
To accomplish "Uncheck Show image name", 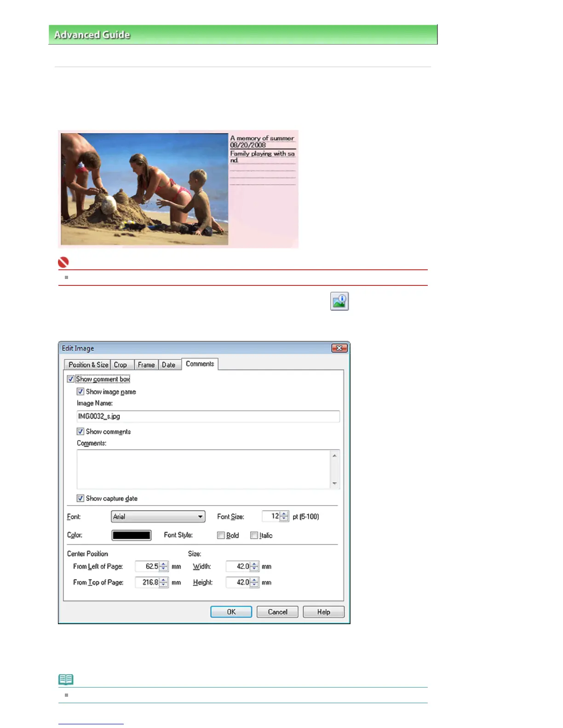I will tap(80, 392).
